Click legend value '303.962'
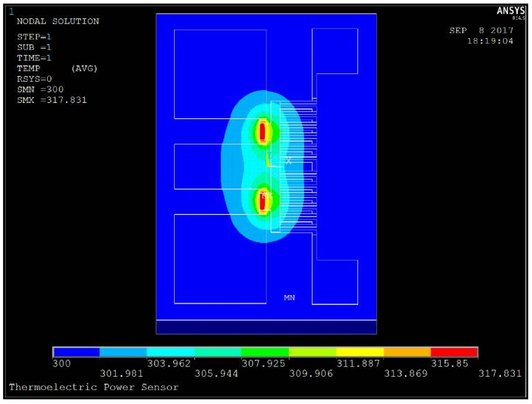The width and height of the screenshot is (532, 404). tap(169, 364)
